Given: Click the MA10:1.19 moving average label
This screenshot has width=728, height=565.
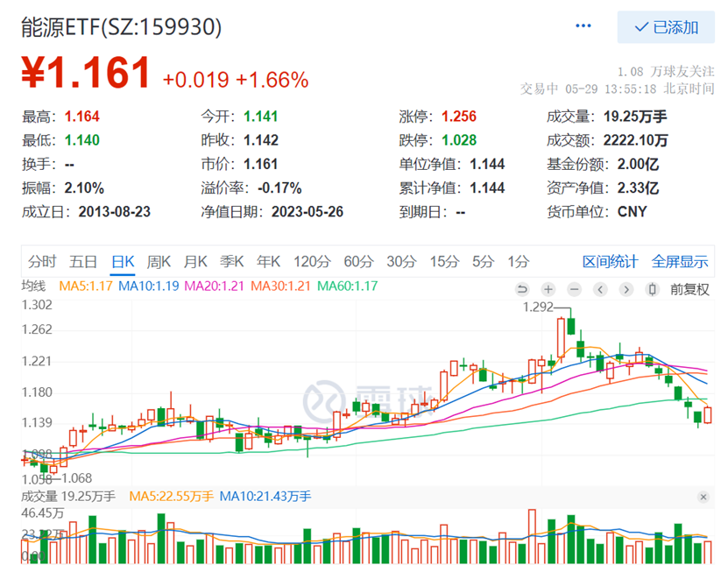Looking at the screenshot, I should tap(149, 286).
